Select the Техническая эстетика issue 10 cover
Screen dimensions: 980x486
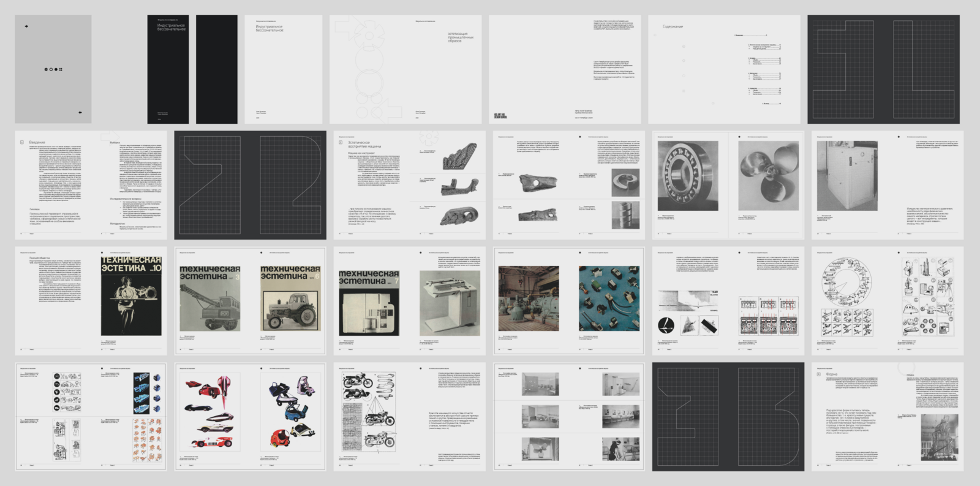pyautogui.click(x=131, y=296)
